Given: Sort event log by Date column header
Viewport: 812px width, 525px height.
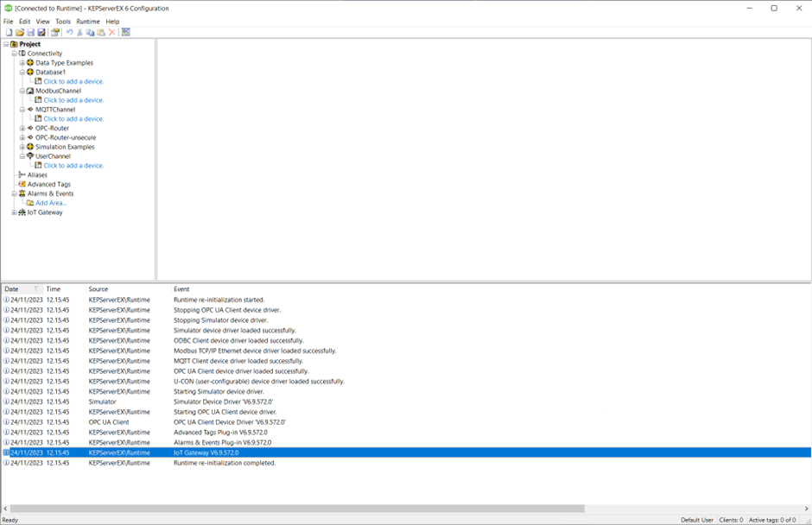Looking at the screenshot, I should (x=22, y=289).
